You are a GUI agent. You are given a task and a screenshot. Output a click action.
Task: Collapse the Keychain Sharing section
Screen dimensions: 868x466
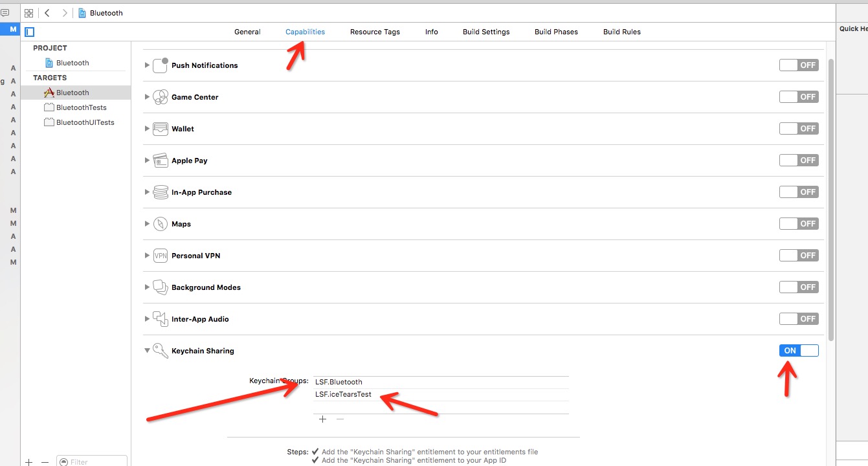(148, 351)
